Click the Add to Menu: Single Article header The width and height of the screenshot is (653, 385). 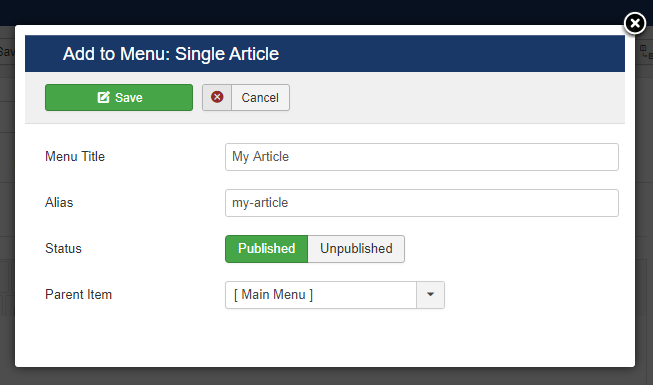(x=171, y=54)
